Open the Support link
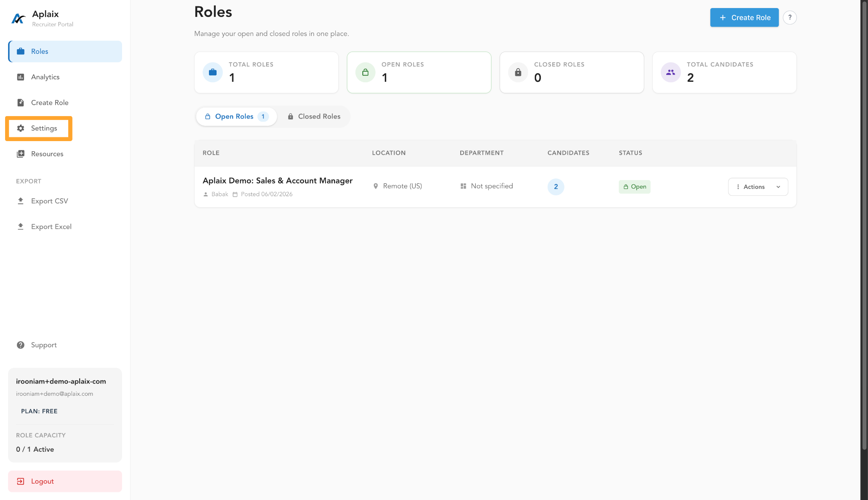Screen dimensions: 868x500 pos(65,345)
